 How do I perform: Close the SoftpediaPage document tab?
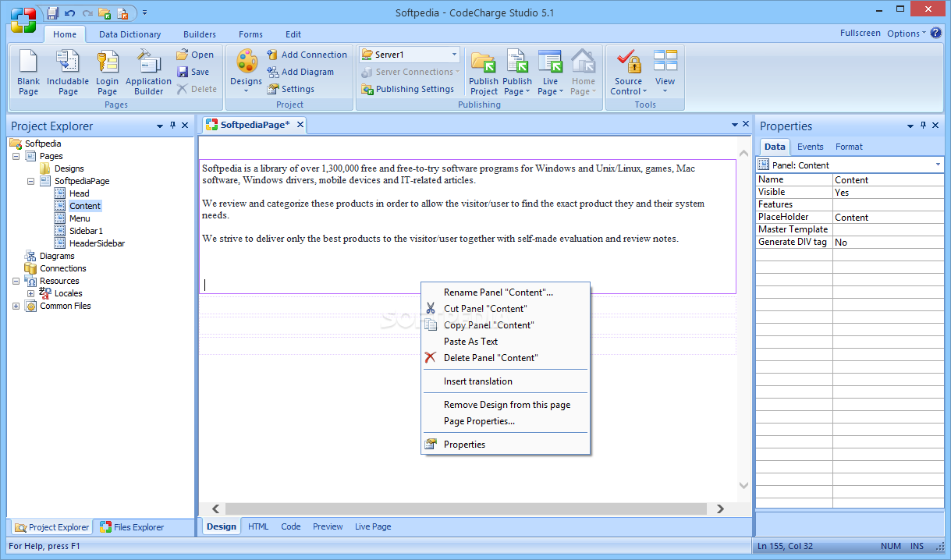pyautogui.click(x=300, y=125)
